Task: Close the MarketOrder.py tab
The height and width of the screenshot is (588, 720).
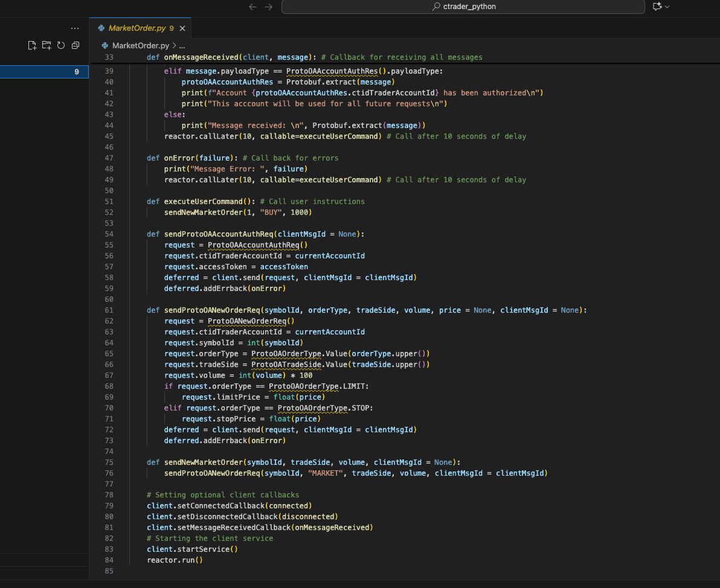Action: point(182,28)
